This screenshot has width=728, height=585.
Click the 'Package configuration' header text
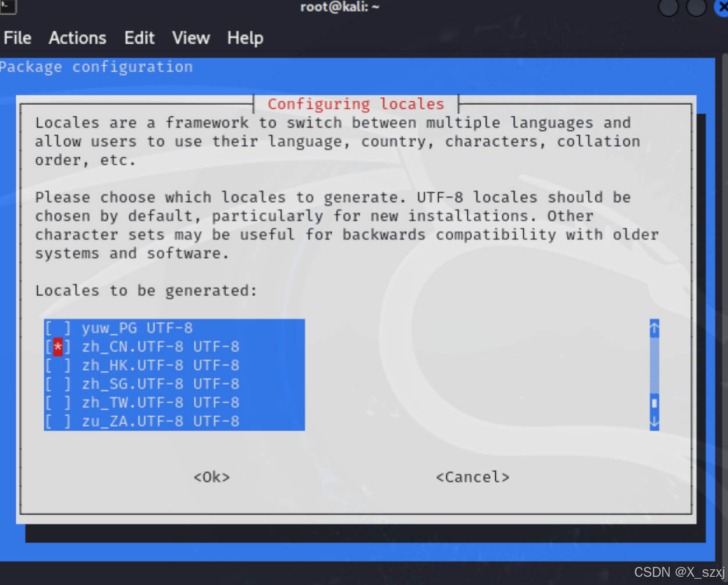(96, 67)
